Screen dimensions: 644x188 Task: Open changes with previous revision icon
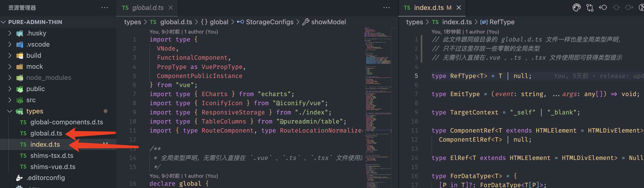tap(603, 8)
